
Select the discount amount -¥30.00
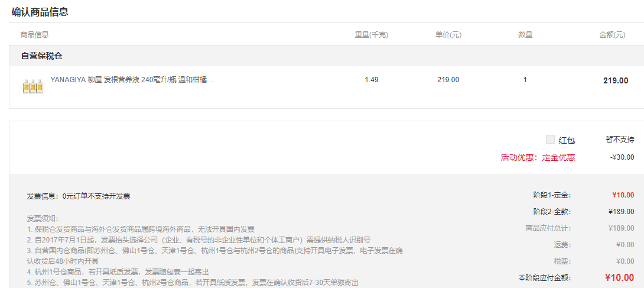click(x=622, y=157)
